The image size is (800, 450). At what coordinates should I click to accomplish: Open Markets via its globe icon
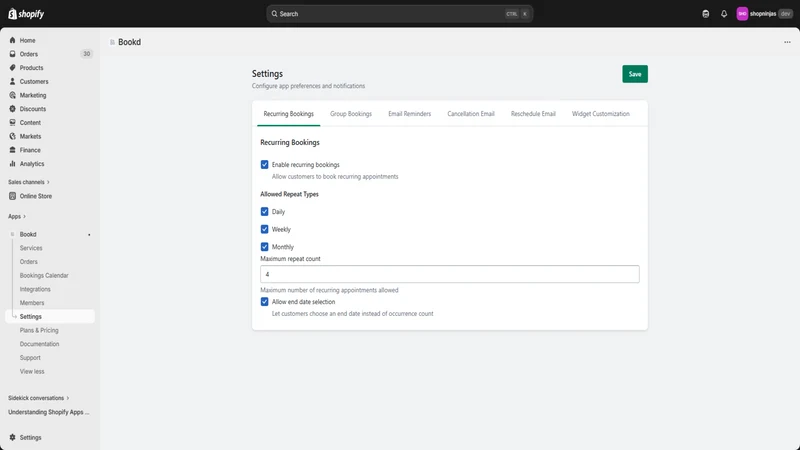pos(12,137)
